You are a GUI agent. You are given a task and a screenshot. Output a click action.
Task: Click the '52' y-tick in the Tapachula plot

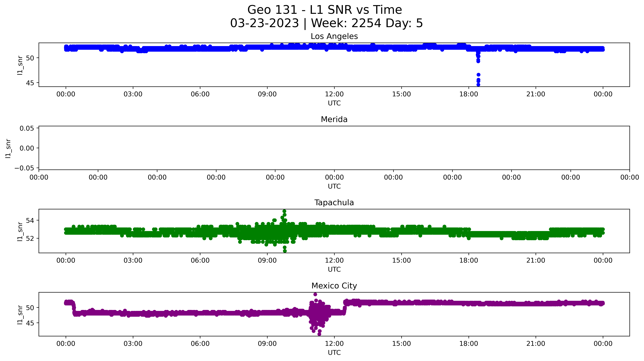[30, 239]
